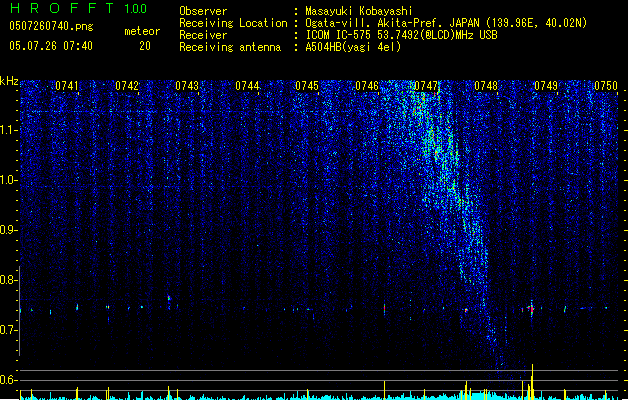Image resolution: width=629 pixels, height=400 pixels.
Task: Click the 1.0 kHz axis label
Action: pos(9,180)
